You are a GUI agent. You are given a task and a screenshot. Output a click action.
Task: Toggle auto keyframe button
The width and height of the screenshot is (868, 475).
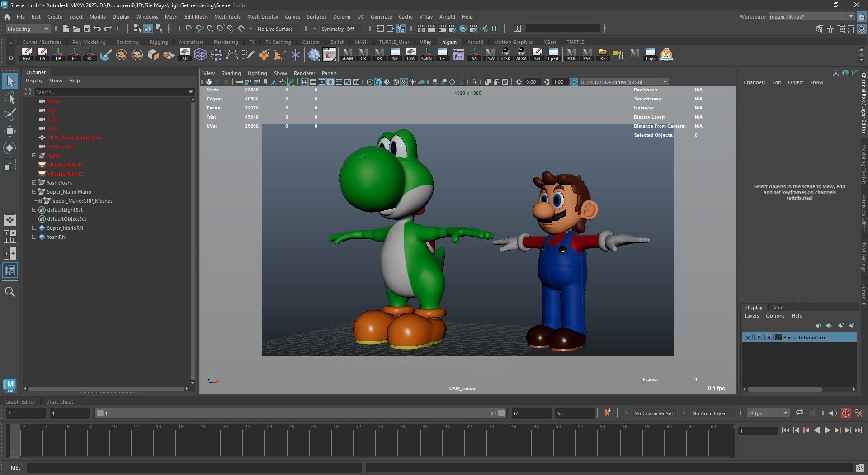coord(846,413)
